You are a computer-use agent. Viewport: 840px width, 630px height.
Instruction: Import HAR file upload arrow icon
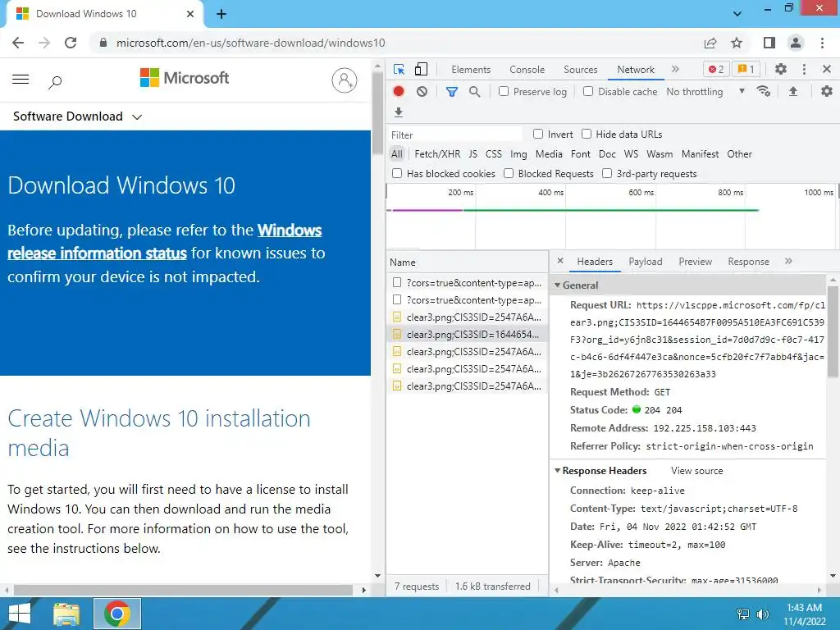pos(793,92)
